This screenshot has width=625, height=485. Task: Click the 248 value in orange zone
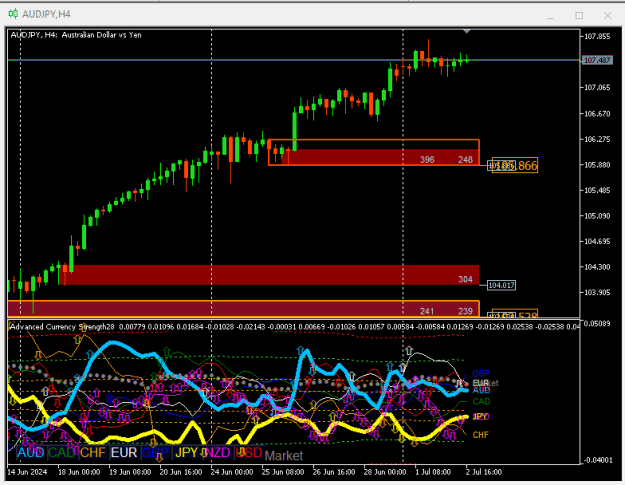click(465, 160)
